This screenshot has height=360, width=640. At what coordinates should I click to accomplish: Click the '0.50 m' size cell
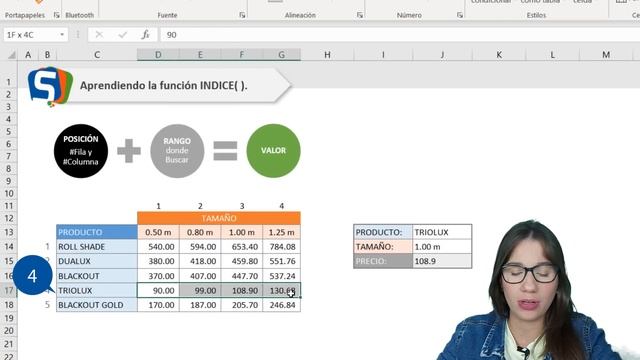158,232
